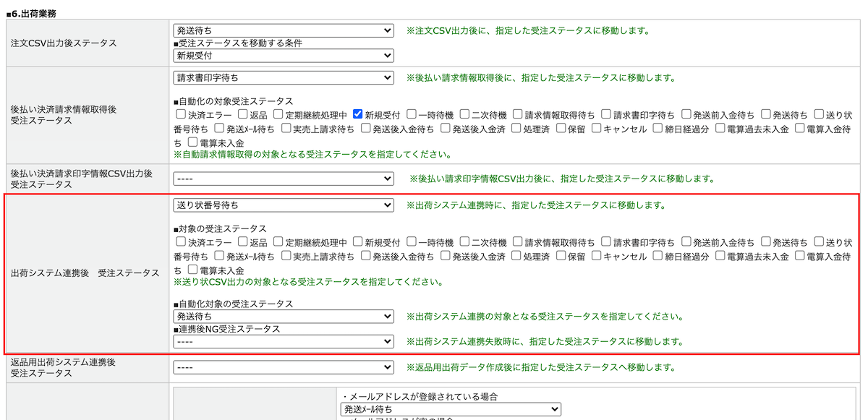The height and width of the screenshot is (420, 868).
Task: Tick 定期継続処理中 in the 出荷システム連携後 row
Action: click(x=278, y=241)
